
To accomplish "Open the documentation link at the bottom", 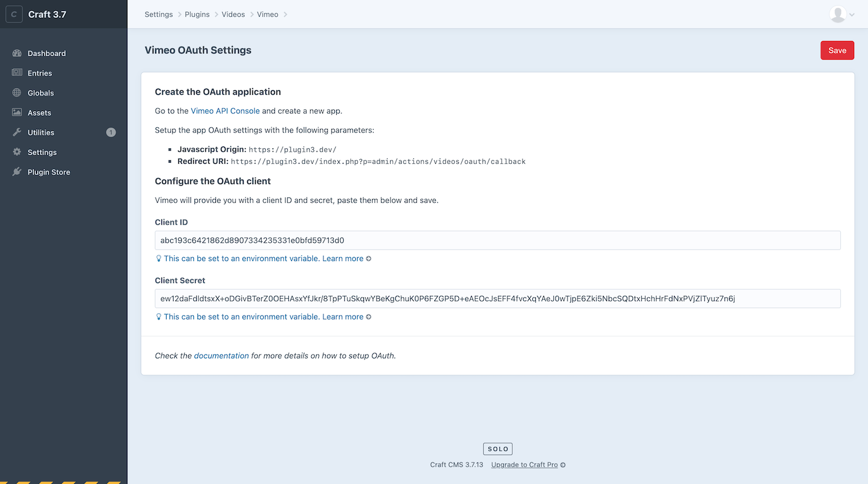I will click(x=221, y=355).
